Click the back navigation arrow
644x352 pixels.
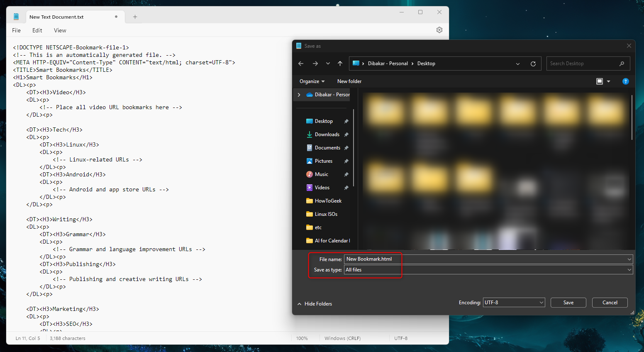(300, 63)
